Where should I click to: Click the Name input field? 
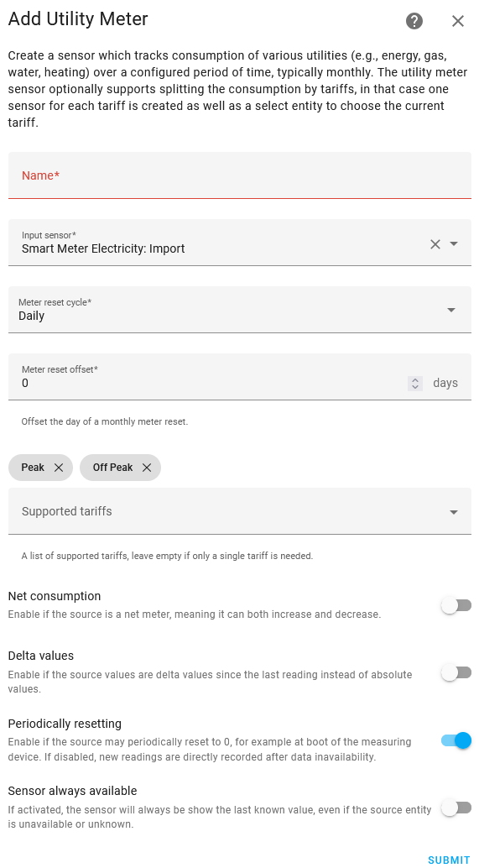tap(240, 175)
